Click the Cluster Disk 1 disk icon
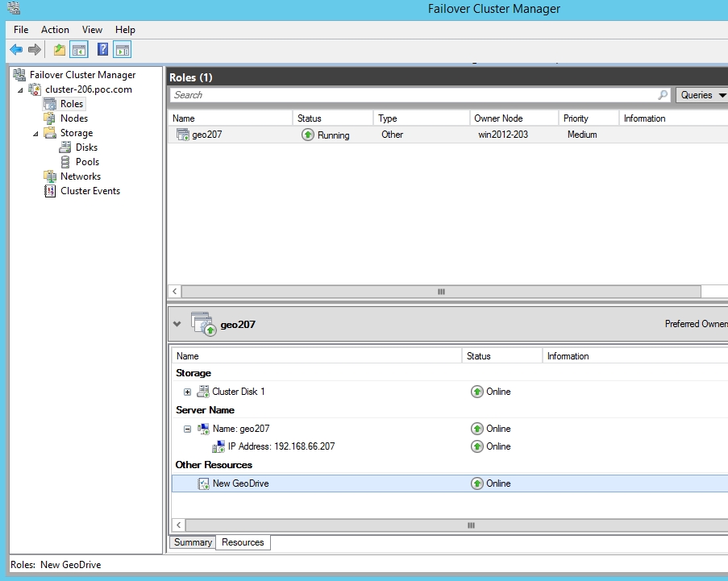The height and width of the screenshot is (581, 728). point(203,392)
